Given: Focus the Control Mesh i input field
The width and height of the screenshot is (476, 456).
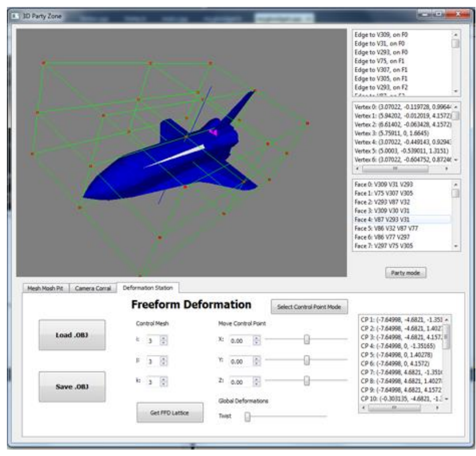Looking at the screenshot, I should [x=154, y=341].
